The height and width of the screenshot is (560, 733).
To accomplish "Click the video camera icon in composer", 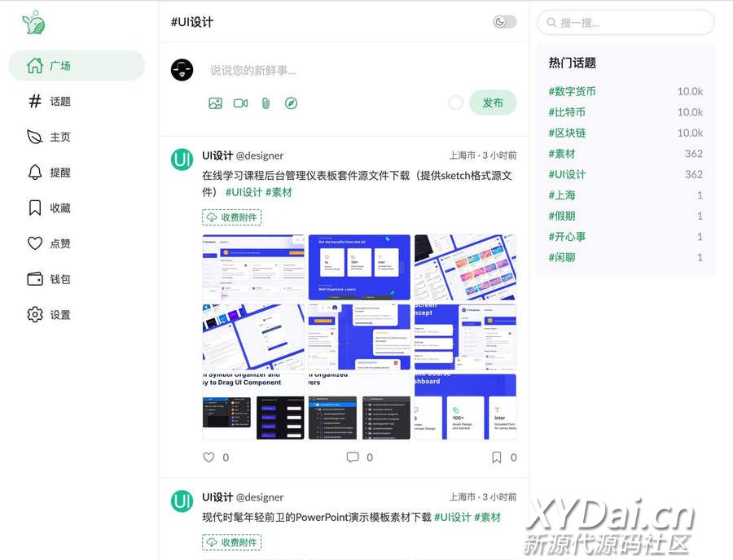I will (x=240, y=103).
